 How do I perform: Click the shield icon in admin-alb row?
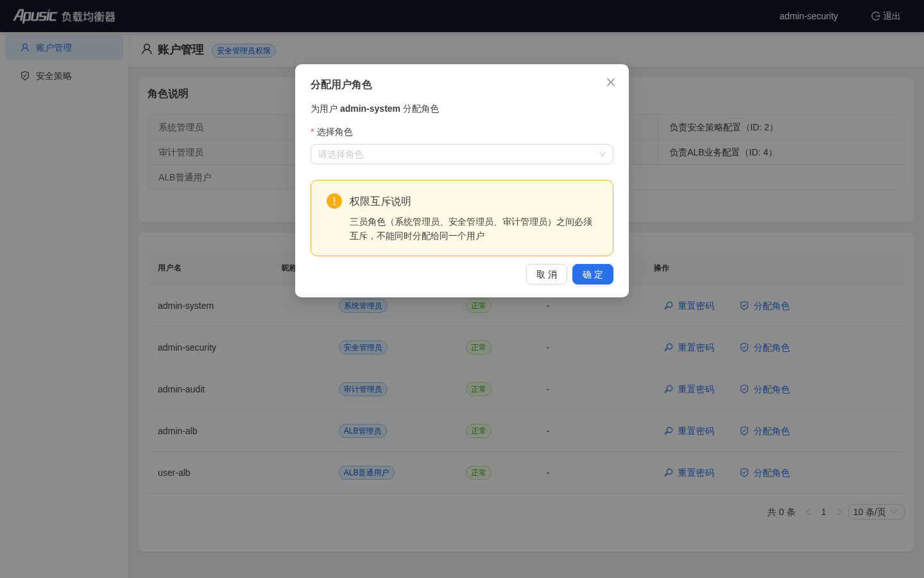[x=744, y=431]
